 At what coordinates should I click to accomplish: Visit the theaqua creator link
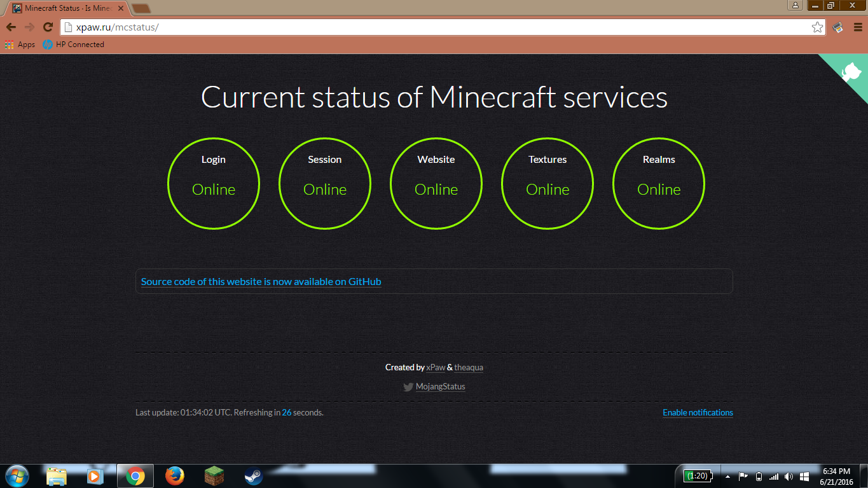(469, 368)
